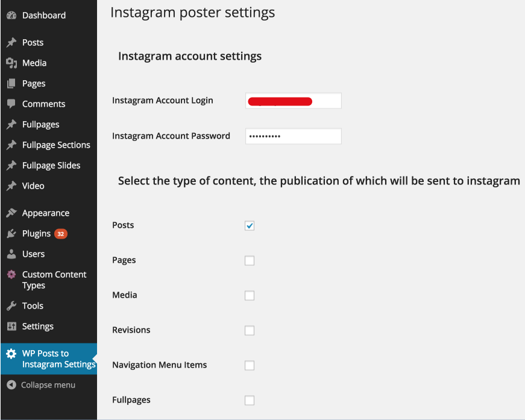Click the Instagram Account Login label

(162, 101)
